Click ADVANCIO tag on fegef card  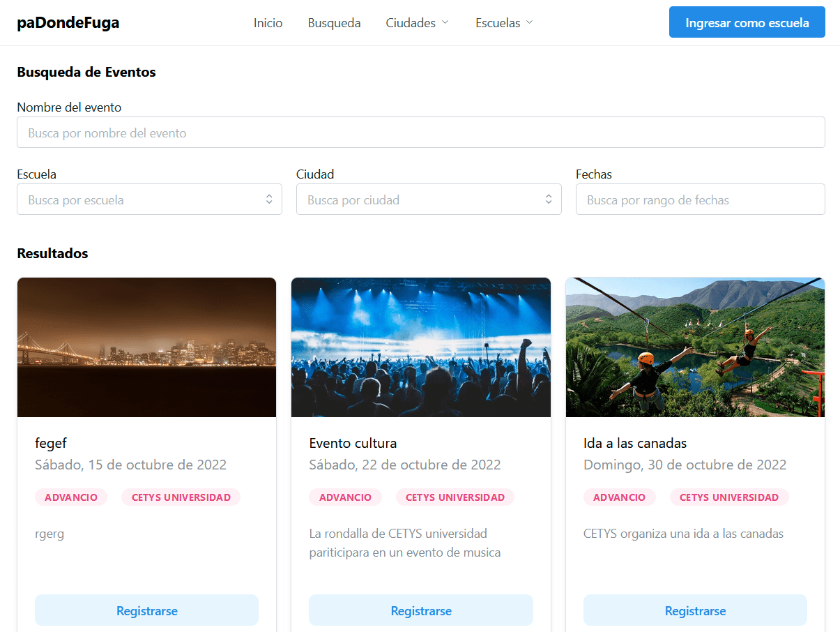[71, 497]
